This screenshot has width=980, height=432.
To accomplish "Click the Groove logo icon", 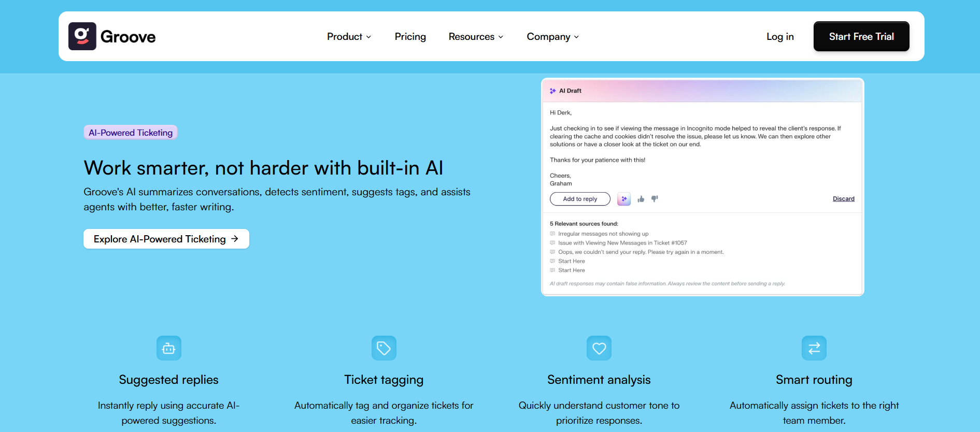I will tap(82, 36).
